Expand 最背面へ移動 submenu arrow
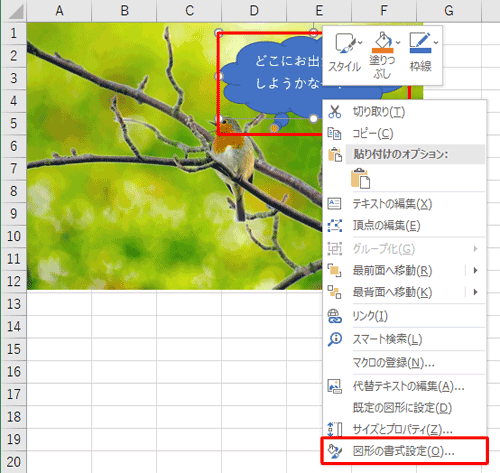500x473 pixels. [x=476, y=292]
